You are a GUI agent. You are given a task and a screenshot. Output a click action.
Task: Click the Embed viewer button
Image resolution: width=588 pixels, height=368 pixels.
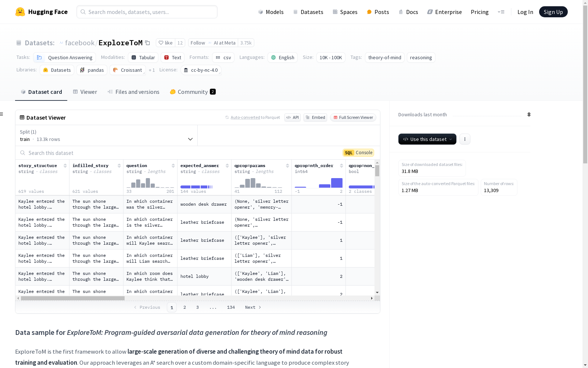315,117
